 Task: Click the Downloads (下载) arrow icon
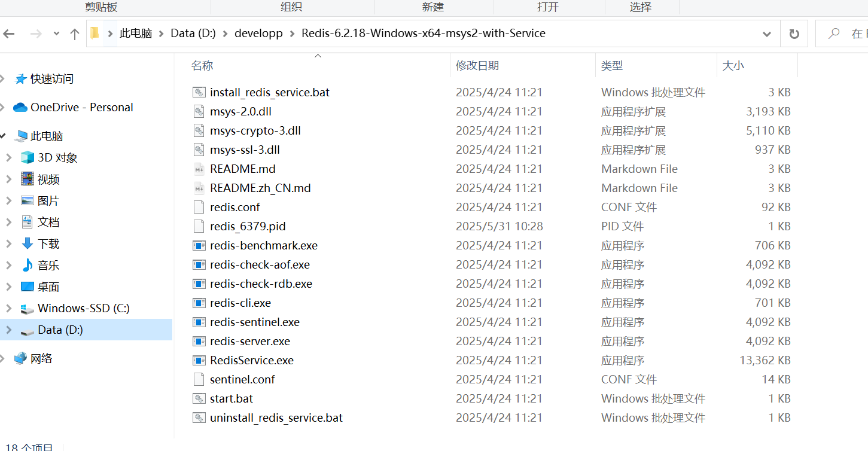tap(28, 243)
